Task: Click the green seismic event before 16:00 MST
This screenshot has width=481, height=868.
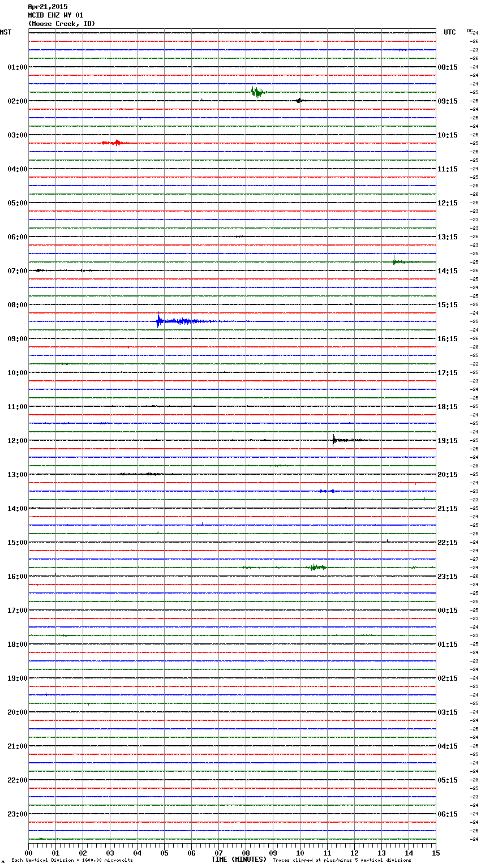Action: [x=317, y=567]
